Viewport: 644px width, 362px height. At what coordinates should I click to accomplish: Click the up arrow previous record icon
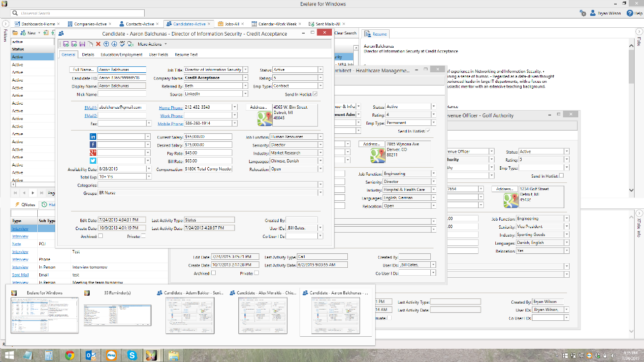[x=106, y=44]
